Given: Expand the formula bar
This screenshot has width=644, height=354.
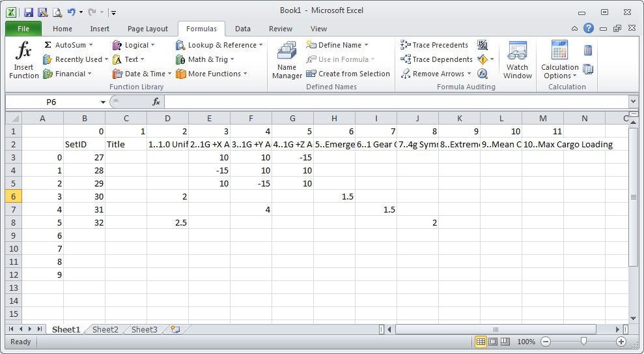Looking at the screenshot, I should 633,102.
